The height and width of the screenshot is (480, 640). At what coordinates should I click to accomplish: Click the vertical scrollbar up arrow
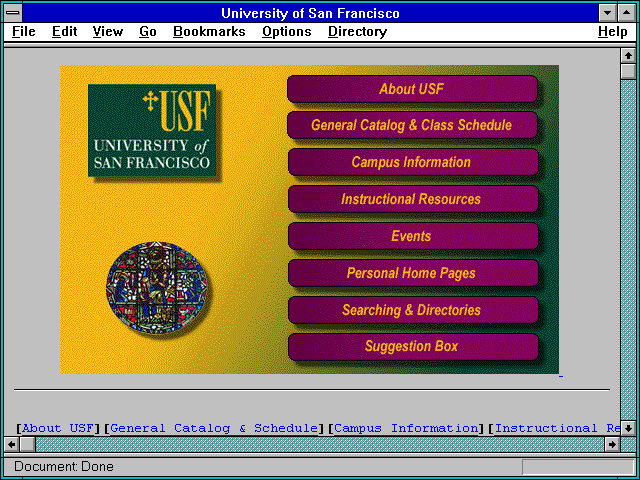[628, 55]
